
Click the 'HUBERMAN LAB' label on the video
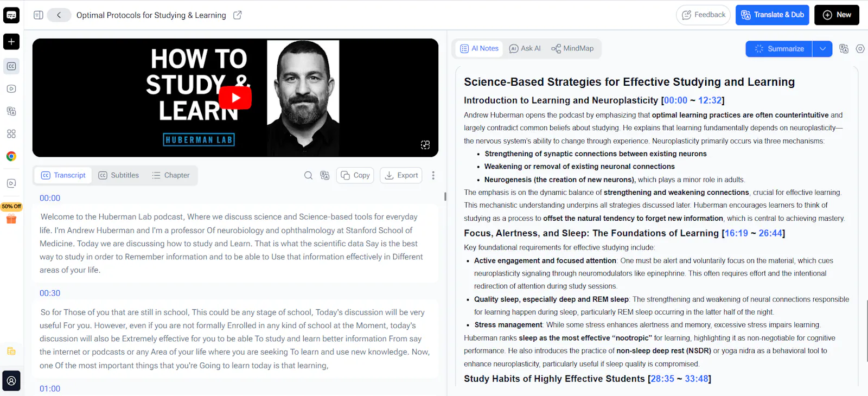pyautogui.click(x=199, y=140)
